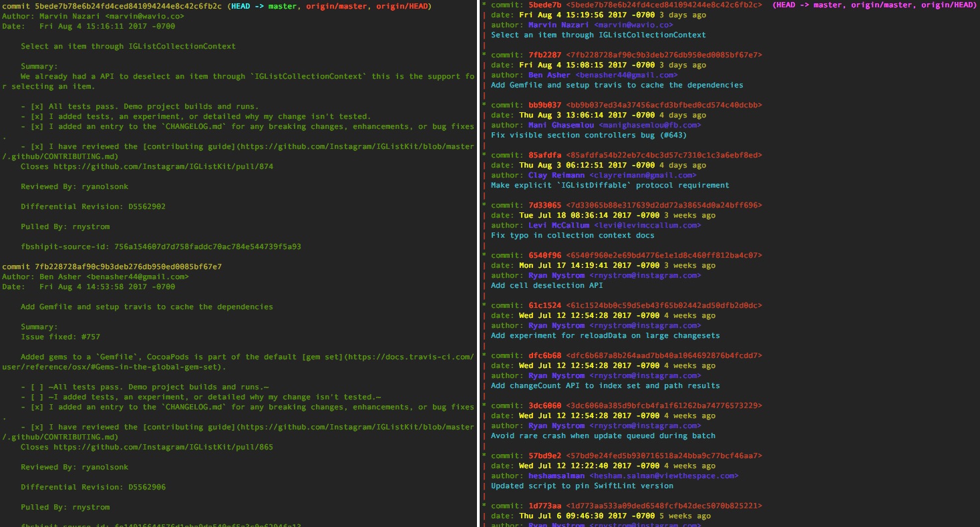Click author line 'Marvin Nazari <marvin@wavio.co>' in left pane
The height and width of the screenshot is (527, 980).
tap(93, 16)
